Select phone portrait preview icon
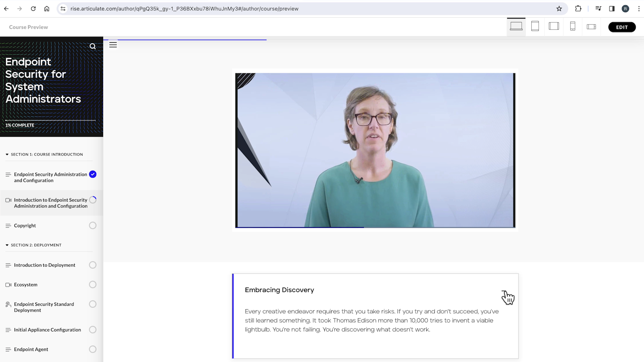Image resolution: width=644 pixels, height=362 pixels. (x=573, y=26)
